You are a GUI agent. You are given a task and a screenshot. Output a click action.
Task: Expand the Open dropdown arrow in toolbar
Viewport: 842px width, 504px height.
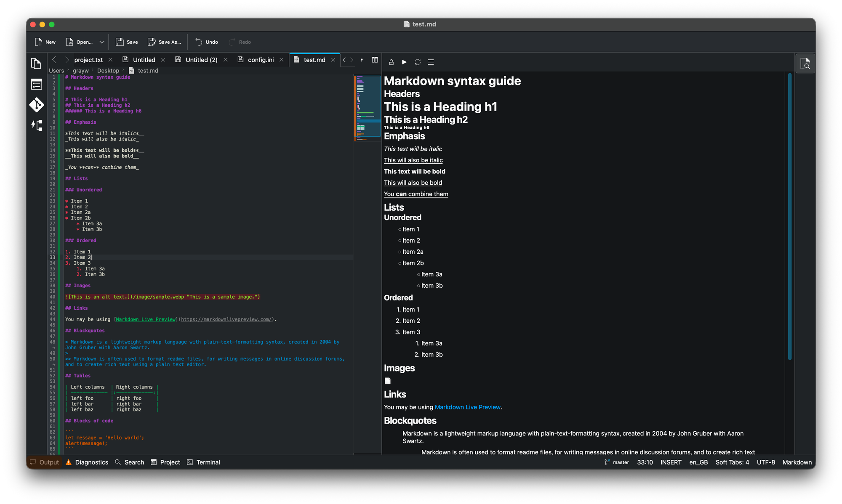coord(102,42)
